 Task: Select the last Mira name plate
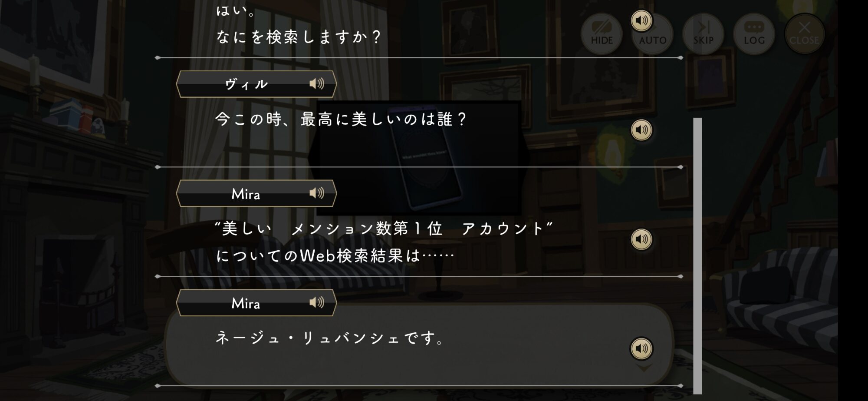point(256,303)
